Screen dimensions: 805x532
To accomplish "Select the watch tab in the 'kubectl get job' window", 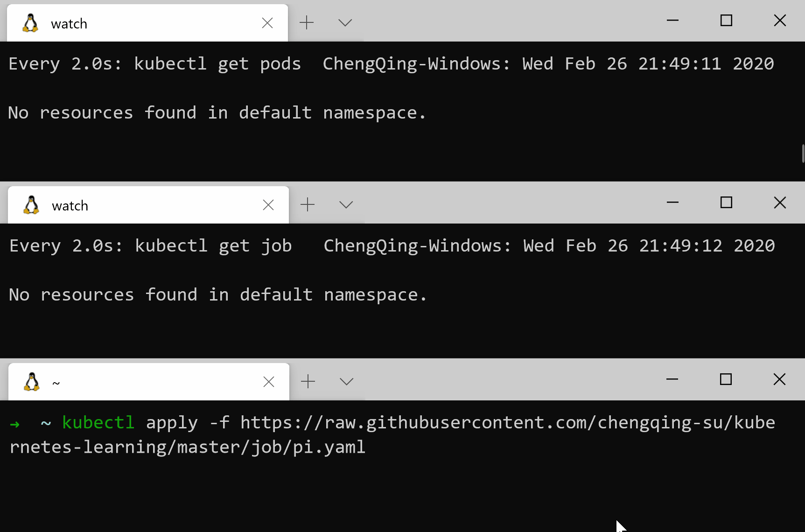I will pos(140,205).
